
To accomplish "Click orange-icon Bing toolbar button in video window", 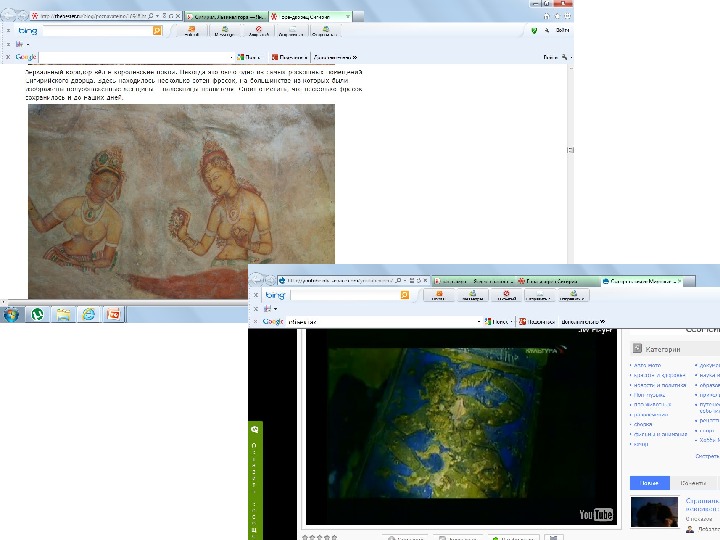I will 439,295.
